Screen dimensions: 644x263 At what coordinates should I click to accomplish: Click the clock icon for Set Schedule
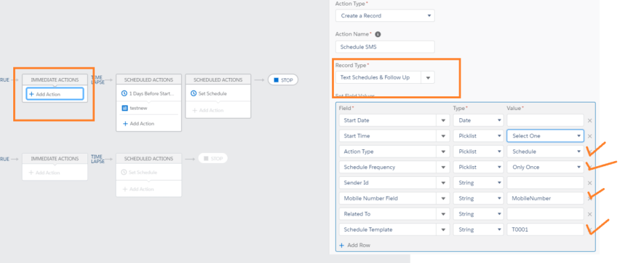(194, 94)
